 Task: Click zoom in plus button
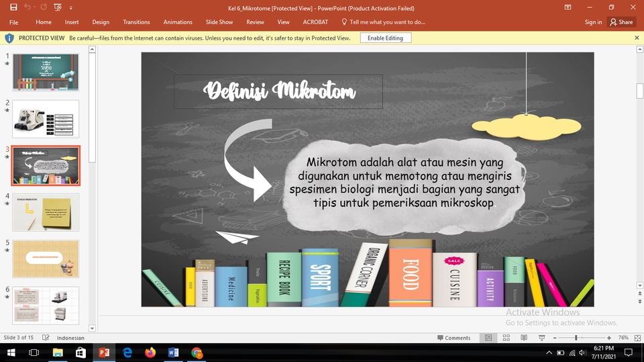pos(609,338)
